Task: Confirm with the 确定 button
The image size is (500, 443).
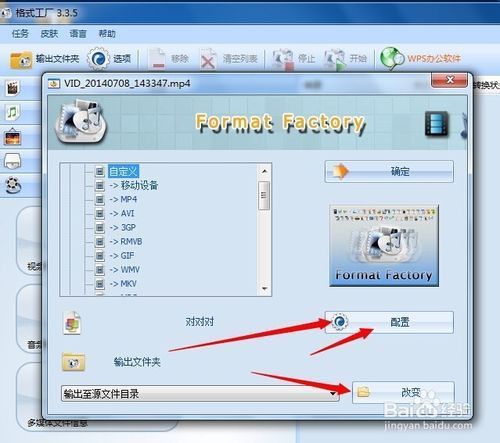Action: tap(389, 172)
